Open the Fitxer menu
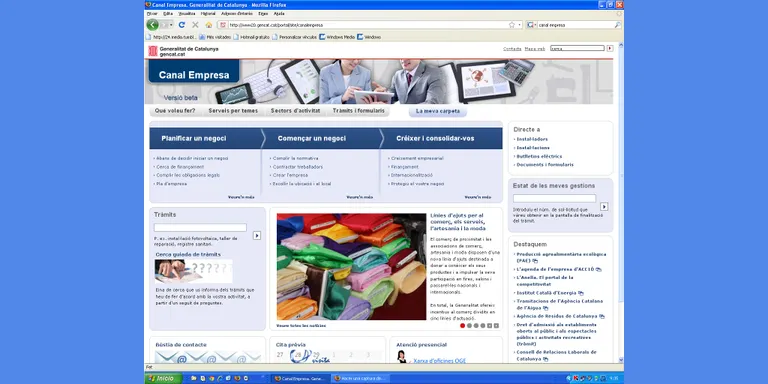 (152, 14)
